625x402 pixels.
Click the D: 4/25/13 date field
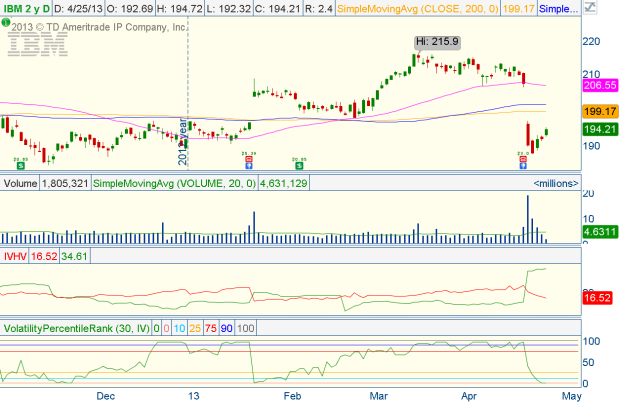(78, 8)
